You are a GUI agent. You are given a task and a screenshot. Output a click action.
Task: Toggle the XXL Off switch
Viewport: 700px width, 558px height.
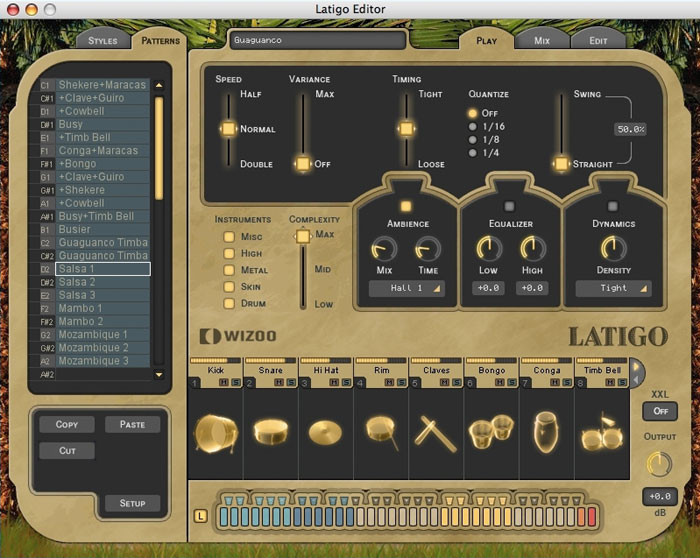(660, 411)
